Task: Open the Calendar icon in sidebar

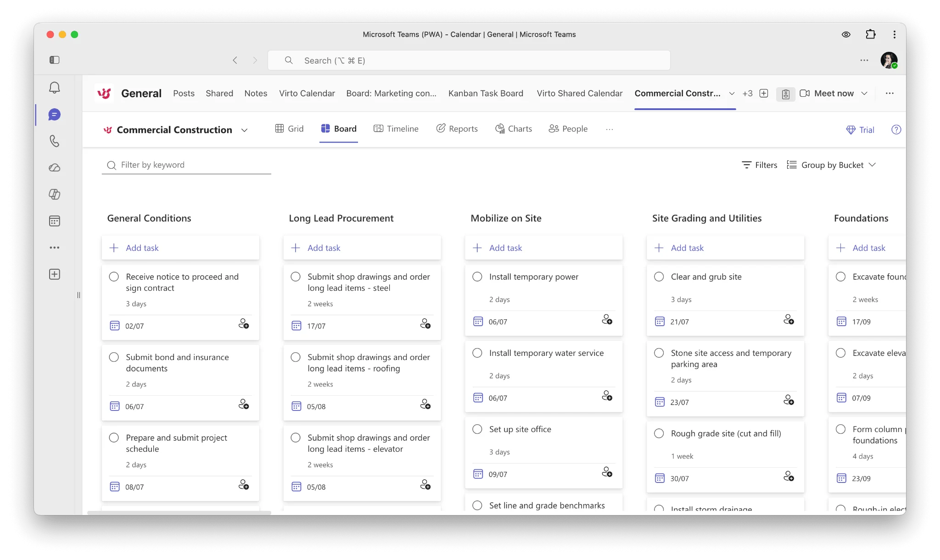Action: tap(54, 221)
